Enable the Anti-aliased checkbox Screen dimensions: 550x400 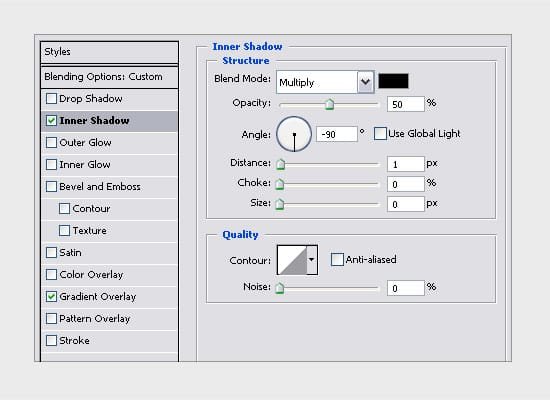[x=337, y=260]
